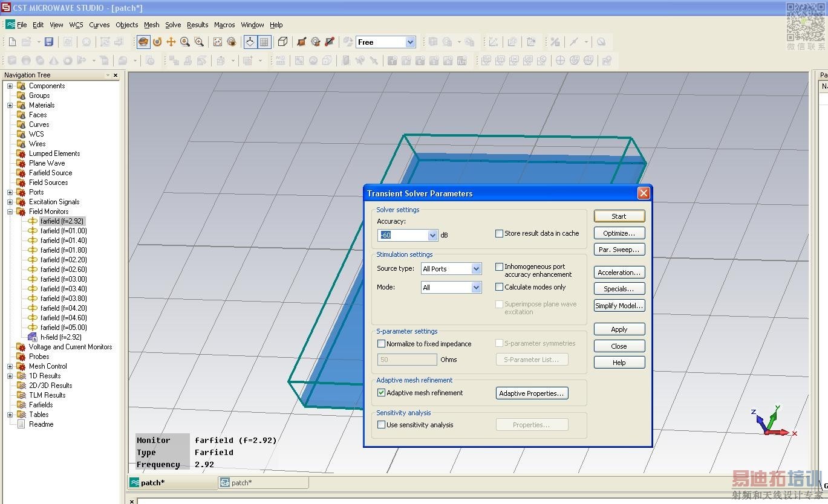This screenshot has width=828, height=504.
Task: Toggle the working plane grid icon
Action: (264, 42)
